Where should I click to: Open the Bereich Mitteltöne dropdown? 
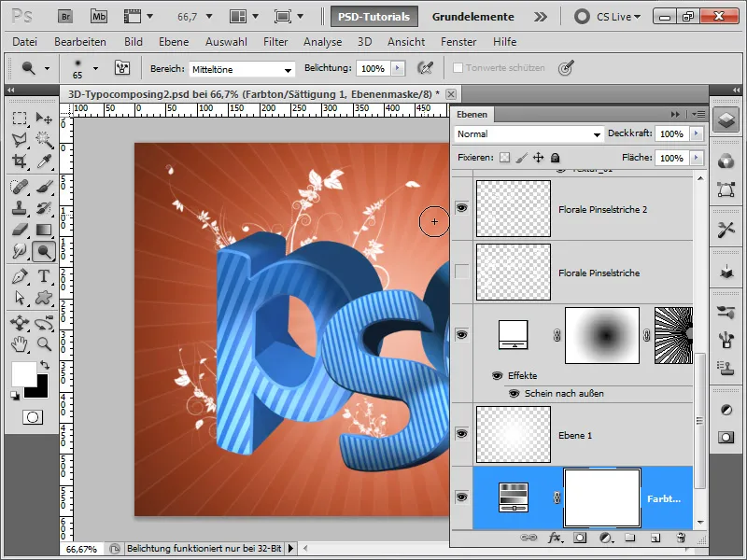pyautogui.click(x=242, y=69)
